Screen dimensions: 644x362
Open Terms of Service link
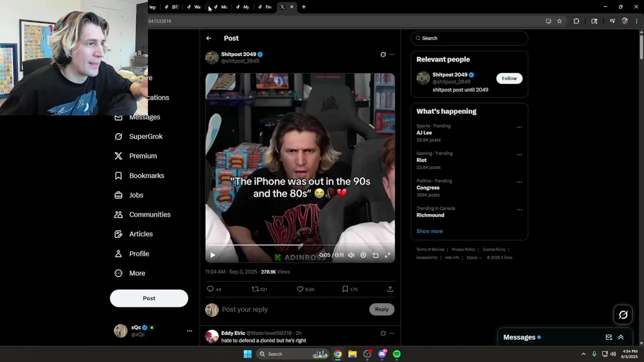coord(430,249)
